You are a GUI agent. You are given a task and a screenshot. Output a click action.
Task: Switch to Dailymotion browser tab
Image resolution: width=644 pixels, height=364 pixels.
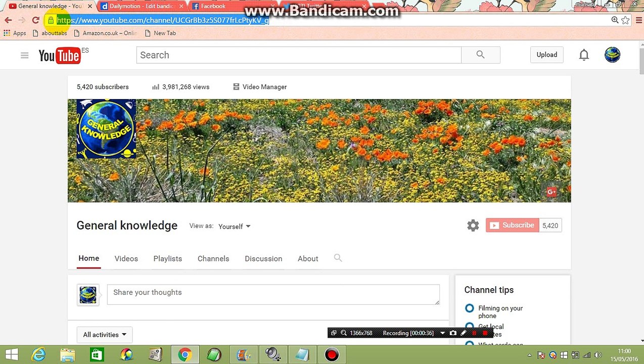pos(142,6)
